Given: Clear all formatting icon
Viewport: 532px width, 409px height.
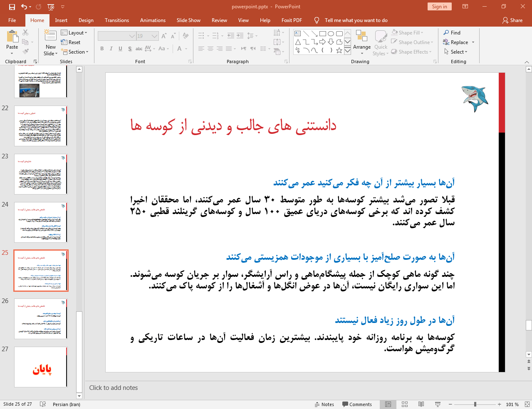Looking at the screenshot, I should [186, 36].
